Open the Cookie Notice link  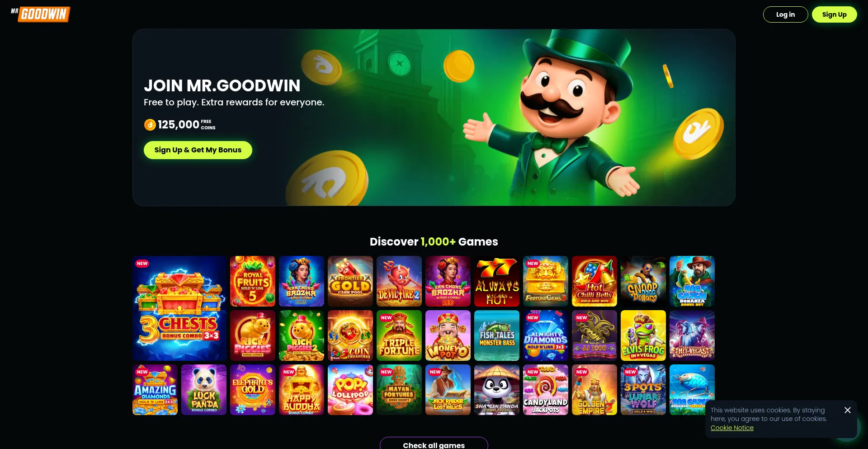(732, 428)
